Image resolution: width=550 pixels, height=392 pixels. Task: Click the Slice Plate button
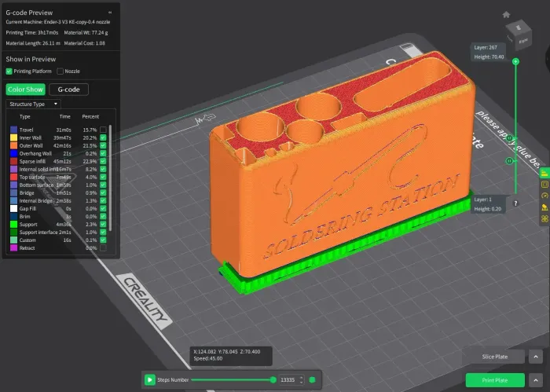(x=493, y=357)
